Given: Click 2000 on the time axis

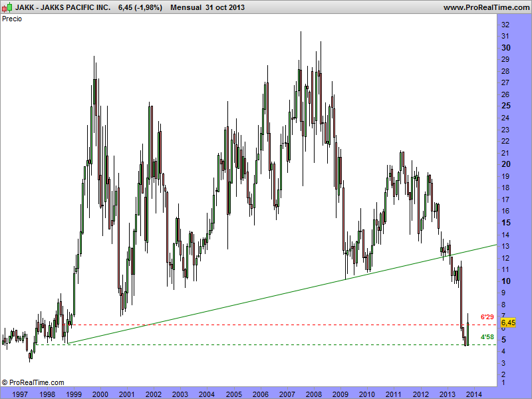Looking at the screenshot, I should [100, 394].
